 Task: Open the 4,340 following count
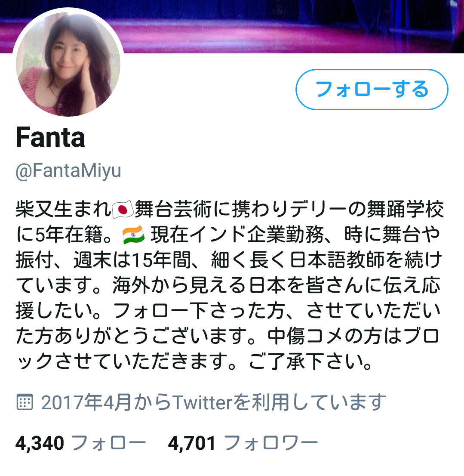click(40, 443)
